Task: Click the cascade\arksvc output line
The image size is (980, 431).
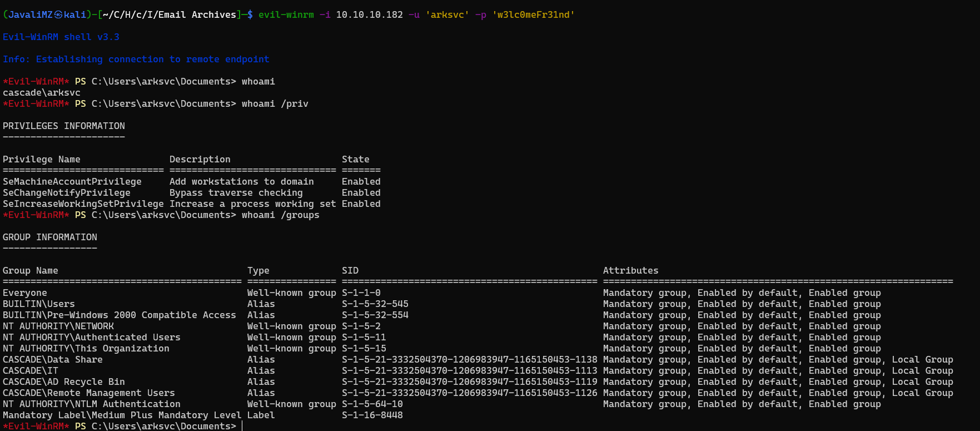Action: click(x=42, y=92)
